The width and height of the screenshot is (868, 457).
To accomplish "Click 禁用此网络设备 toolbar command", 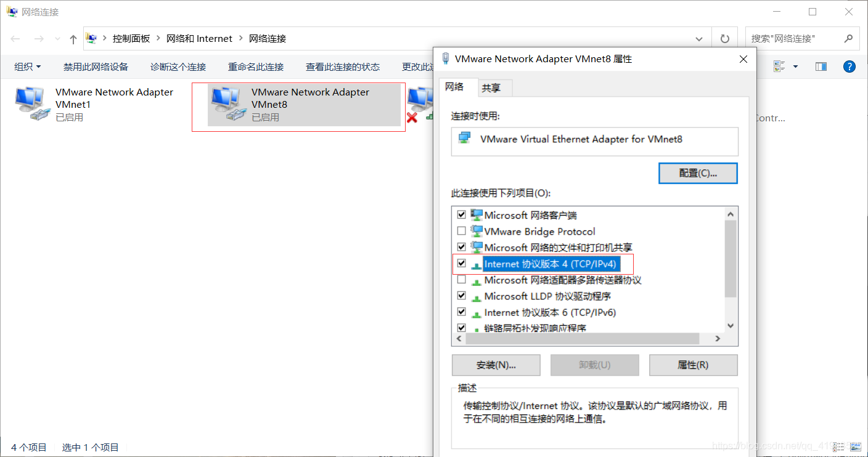I will 96,67.
